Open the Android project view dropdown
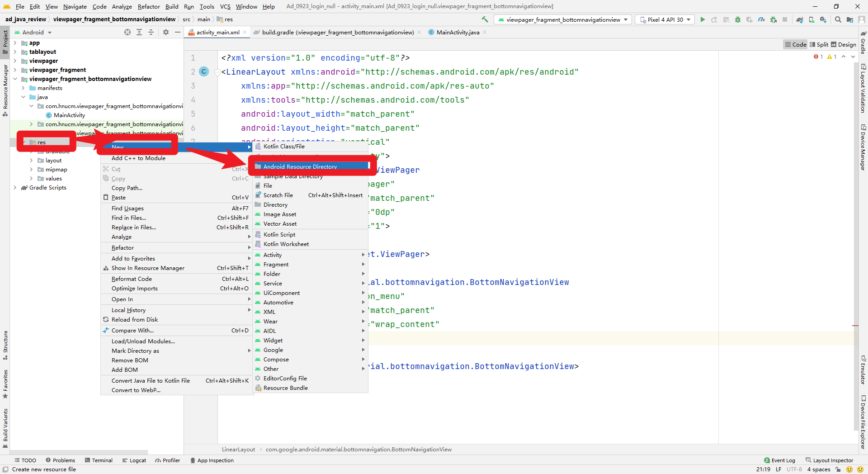Viewport: 868px width, 474px height. tap(33, 32)
